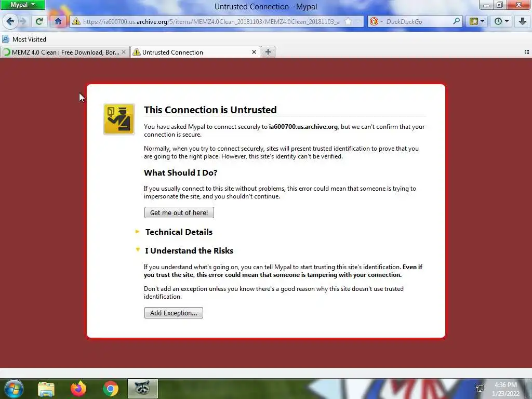Open File Explorer from the taskbar
Screen dimensions: 532x399
click(46, 389)
